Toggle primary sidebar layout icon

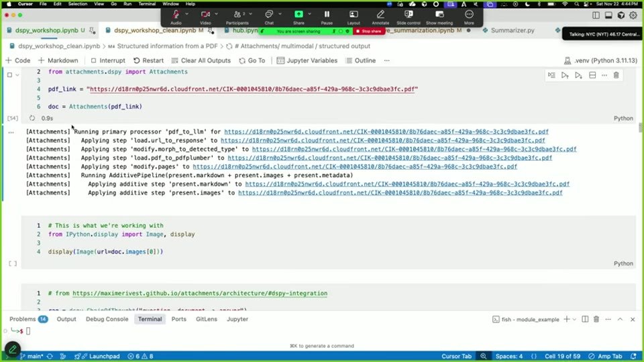pos(596,15)
